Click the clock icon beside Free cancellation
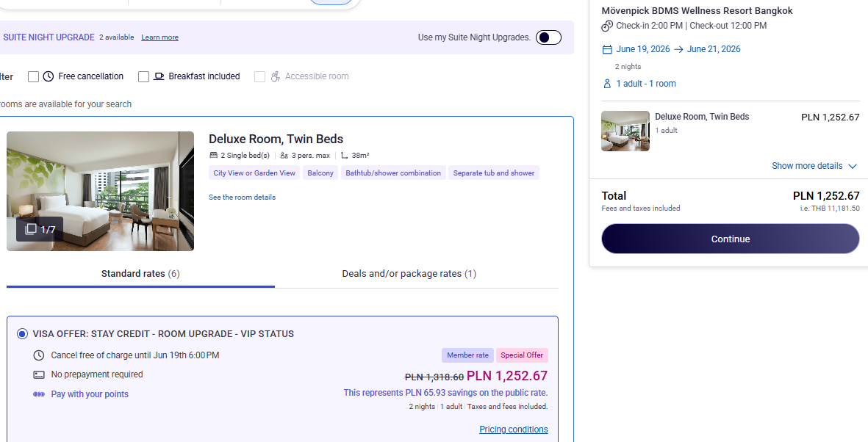 (x=49, y=76)
